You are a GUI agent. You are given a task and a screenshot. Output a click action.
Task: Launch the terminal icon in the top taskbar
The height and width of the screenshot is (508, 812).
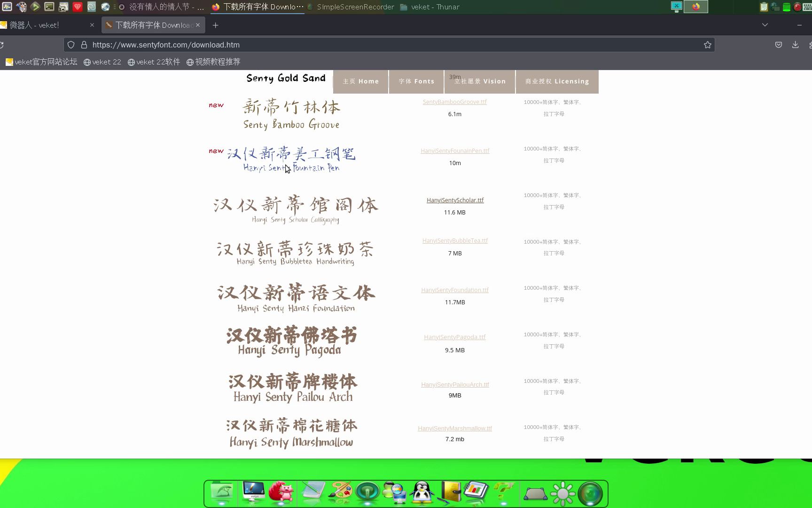[49, 7]
